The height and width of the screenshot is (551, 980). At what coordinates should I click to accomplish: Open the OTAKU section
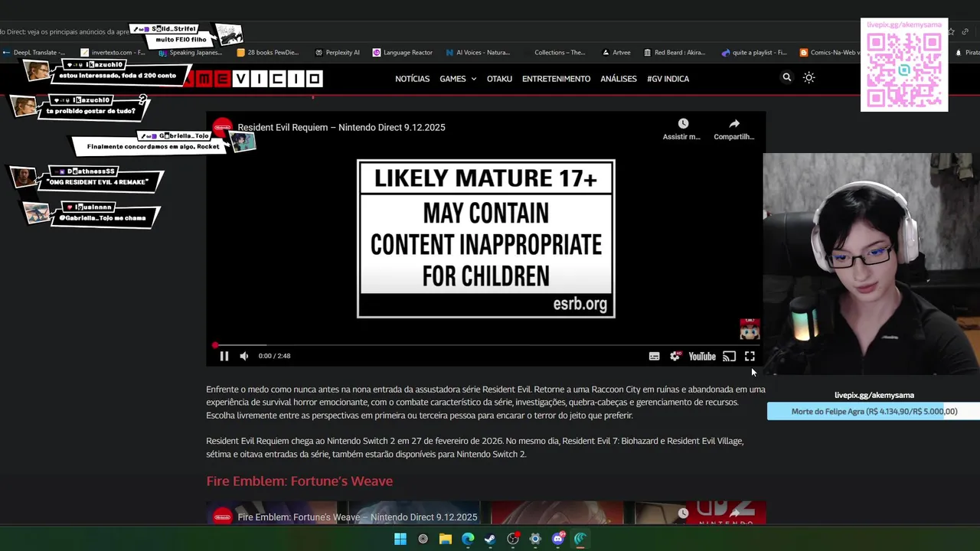pos(499,79)
